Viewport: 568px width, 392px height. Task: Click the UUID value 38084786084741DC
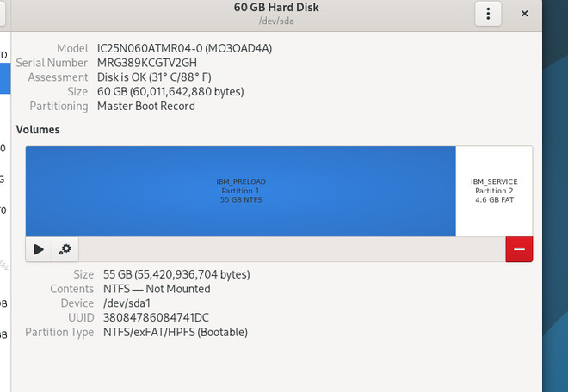pos(156,318)
